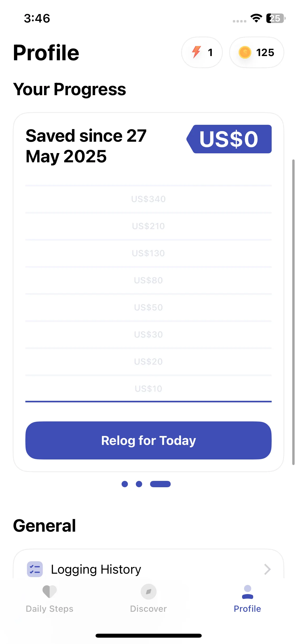Tap the US$340 milestone level
The image size is (297, 644).
(x=148, y=199)
